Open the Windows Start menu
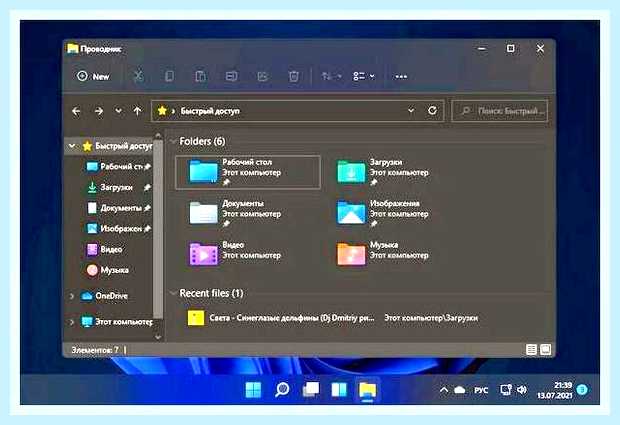The width and height of the screenshot is (620, 425). pos(253,390)
